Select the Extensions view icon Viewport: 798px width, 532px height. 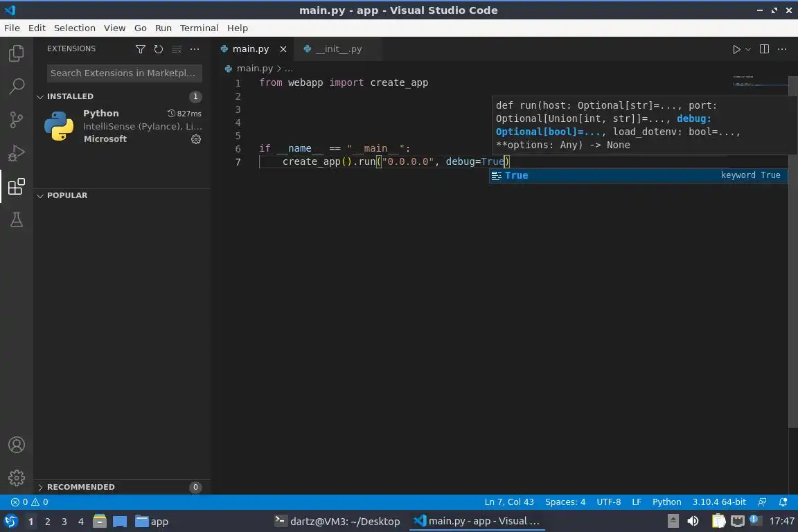[x=17, y=186]
